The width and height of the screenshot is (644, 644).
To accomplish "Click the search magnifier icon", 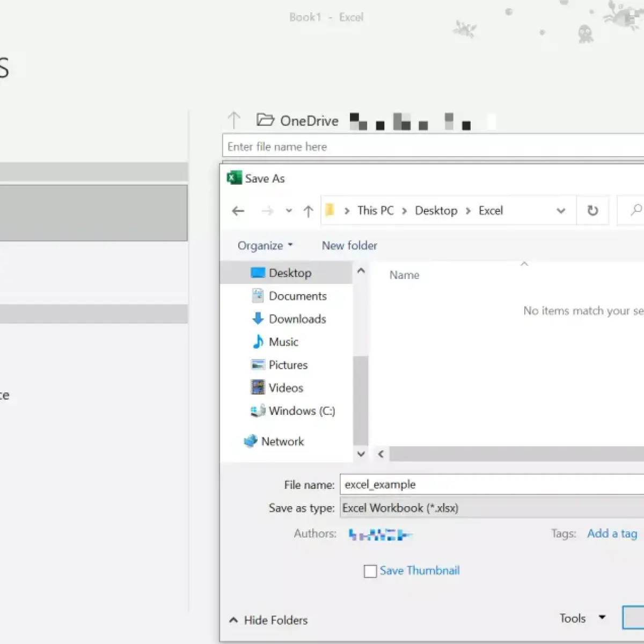I will (636, 210).
